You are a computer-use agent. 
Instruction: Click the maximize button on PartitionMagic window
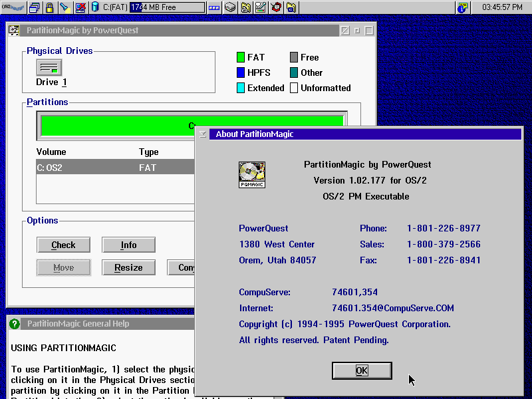369,31
